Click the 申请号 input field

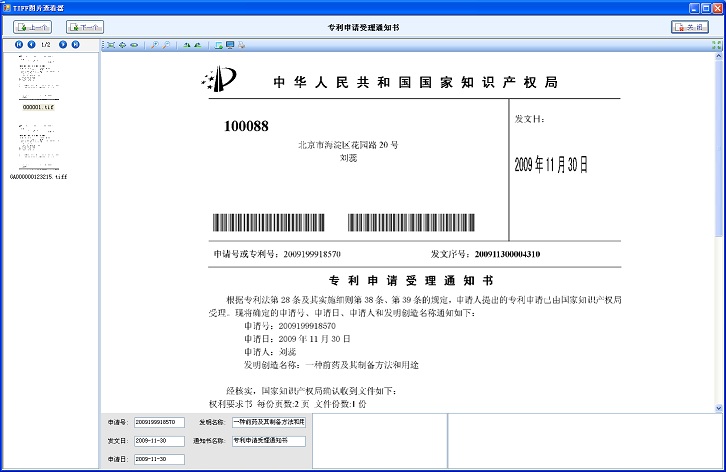pyautogui.click(x=159, y=422)
